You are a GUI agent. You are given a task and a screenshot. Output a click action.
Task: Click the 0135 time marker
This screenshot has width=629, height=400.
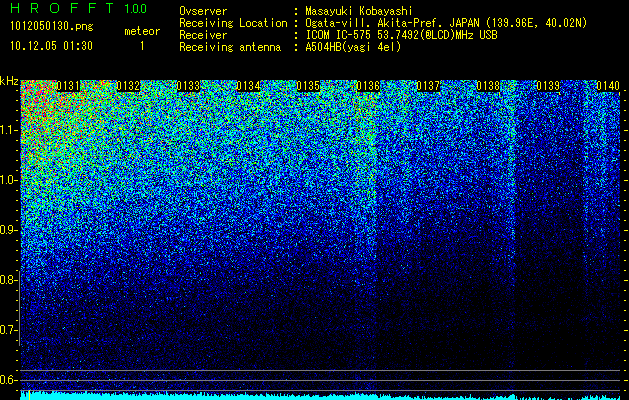(308, 86)
